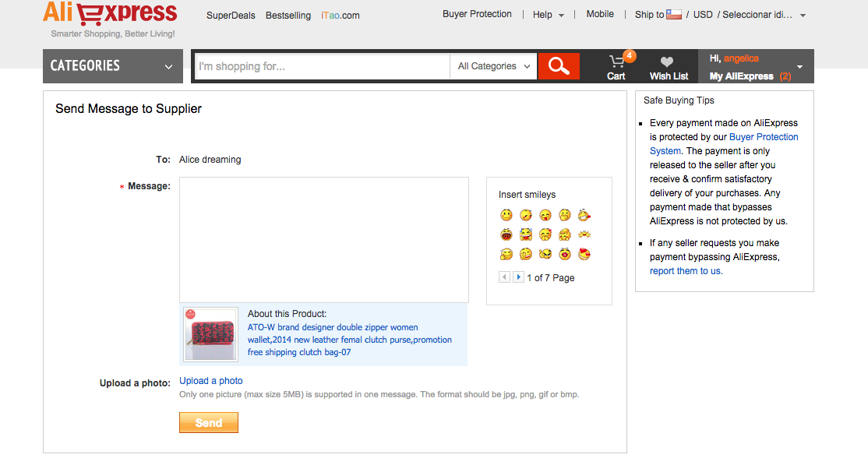868x458 pixels.
Task: Visit iTao.com from the top navigation
Action: (x=340, y=16)
